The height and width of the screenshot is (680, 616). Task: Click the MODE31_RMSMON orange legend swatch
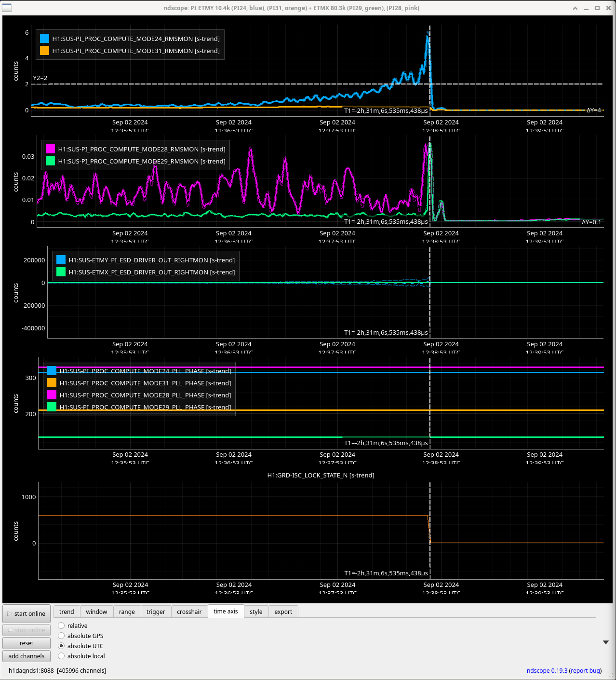[x=44, y=51]
